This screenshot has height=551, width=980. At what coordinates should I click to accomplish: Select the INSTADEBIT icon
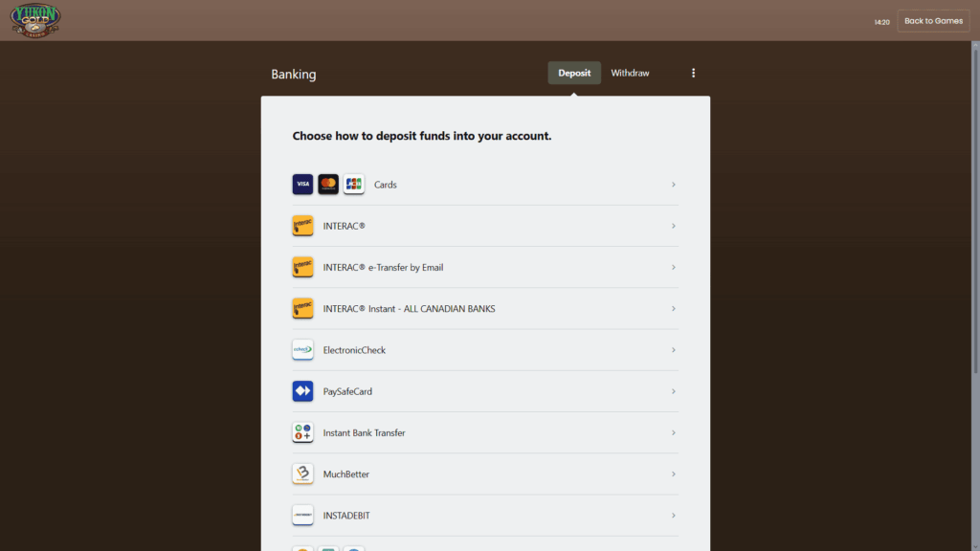[302, 515]
